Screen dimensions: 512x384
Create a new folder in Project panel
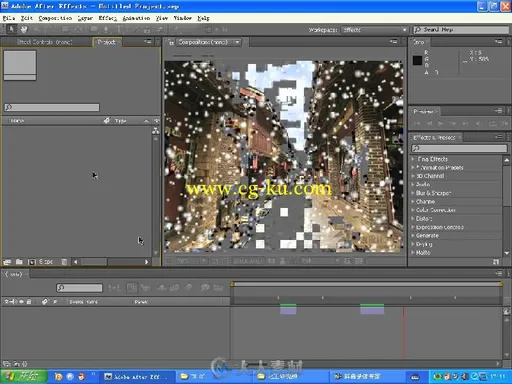click(x=19, y=262)
